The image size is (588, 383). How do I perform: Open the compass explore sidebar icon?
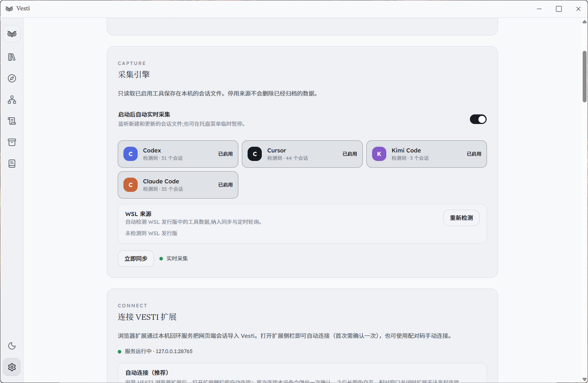coord(12,79)
